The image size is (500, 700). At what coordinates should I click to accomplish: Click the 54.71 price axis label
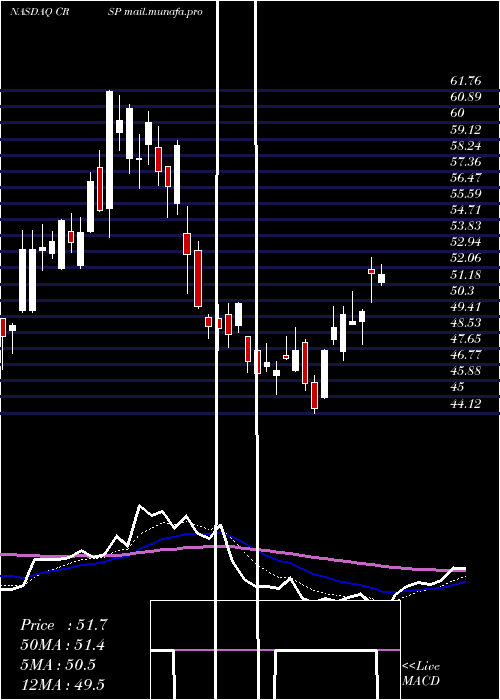(x=466, y=210)
